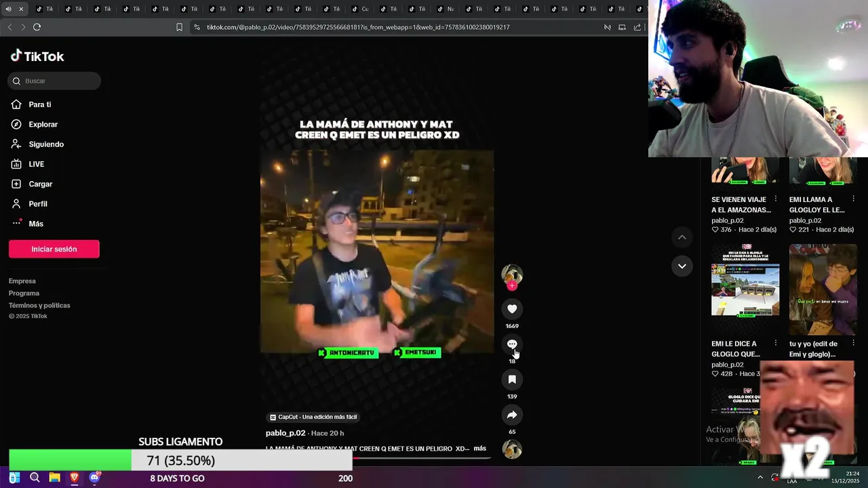Follow the author via red plus badge
Screen dimensions: 868x488
point(512,286)
